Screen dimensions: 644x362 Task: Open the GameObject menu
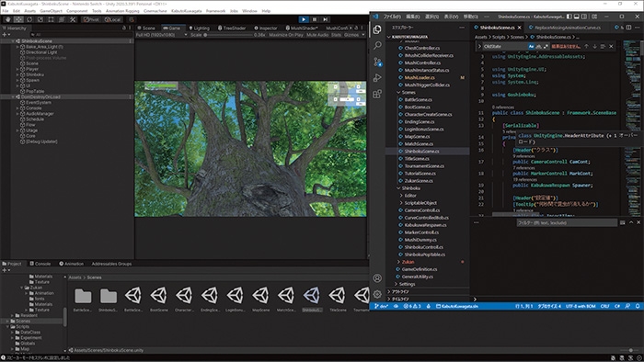point(52,11)
